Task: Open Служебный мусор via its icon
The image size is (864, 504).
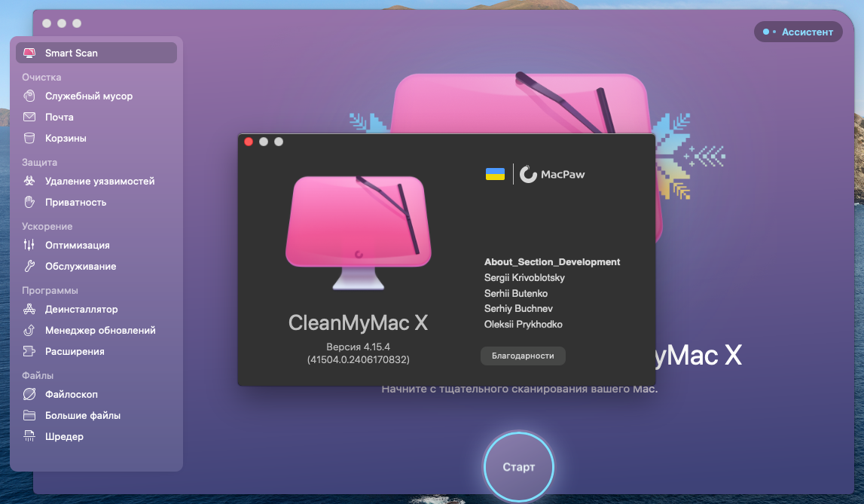Action: coord(29,96)
